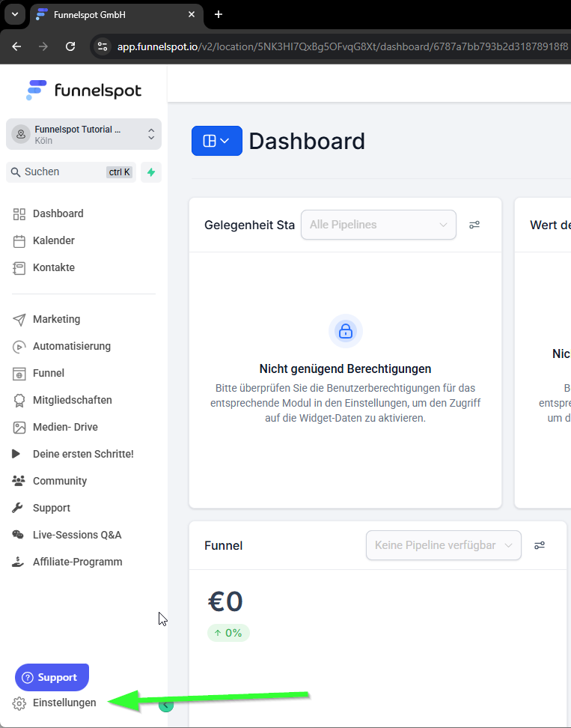This screenshot has width=571, height=728.
Task: Click the browser address bar URL
Action: [x=342, y=46]
